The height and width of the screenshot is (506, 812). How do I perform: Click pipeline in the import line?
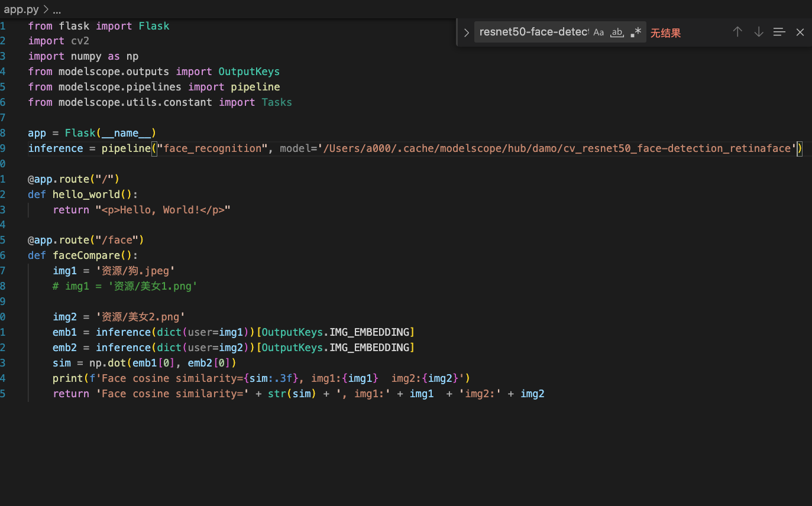pos(255,87)
